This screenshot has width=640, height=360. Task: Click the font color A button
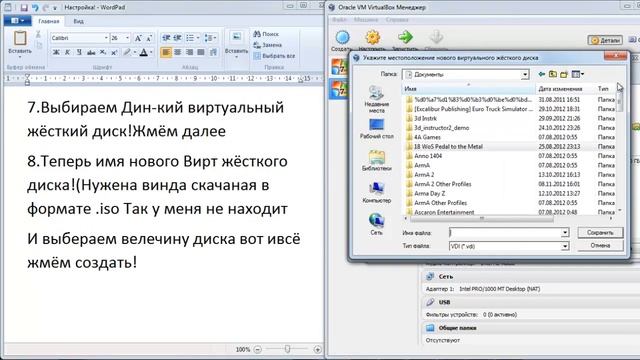pos(143,52)
